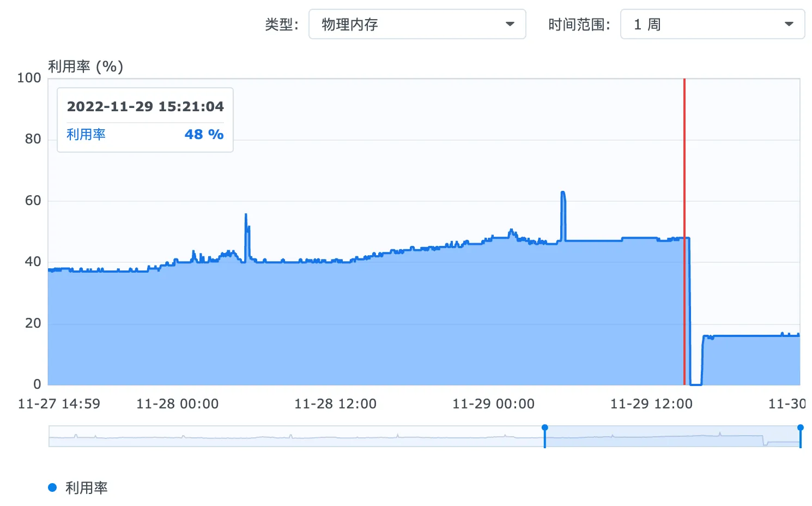Viewport: 812px width, 506px height.
Task: Click the blue legend dot for 利用率
Action: point(52,487)
